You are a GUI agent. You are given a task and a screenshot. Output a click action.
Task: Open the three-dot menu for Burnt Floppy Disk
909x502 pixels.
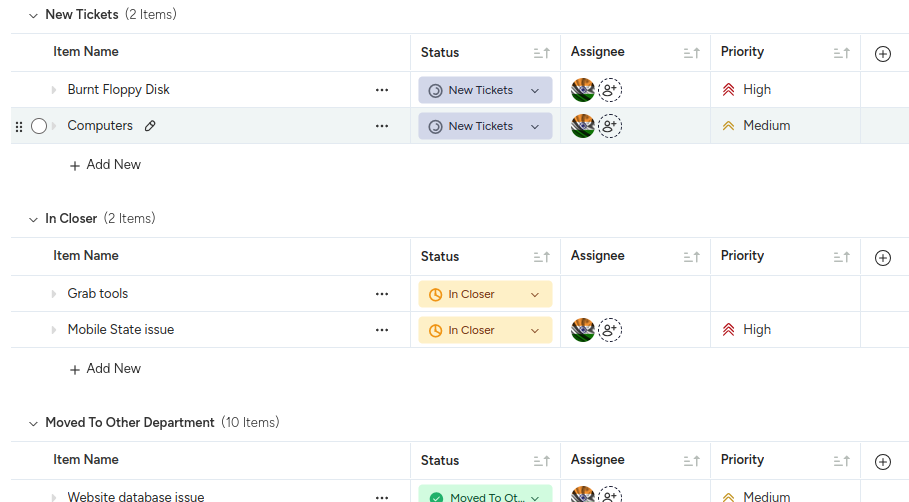pyautogui.click(x=381, y=90)
